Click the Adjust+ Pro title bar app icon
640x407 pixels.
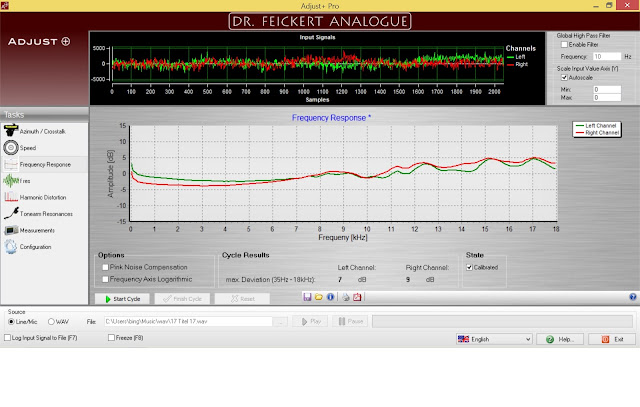tap(4, 5)
